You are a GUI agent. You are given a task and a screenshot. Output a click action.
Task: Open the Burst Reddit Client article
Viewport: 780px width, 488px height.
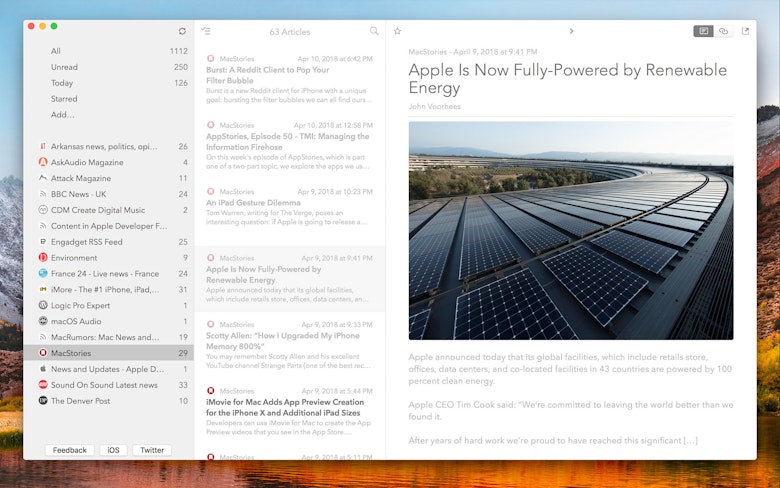290,79
